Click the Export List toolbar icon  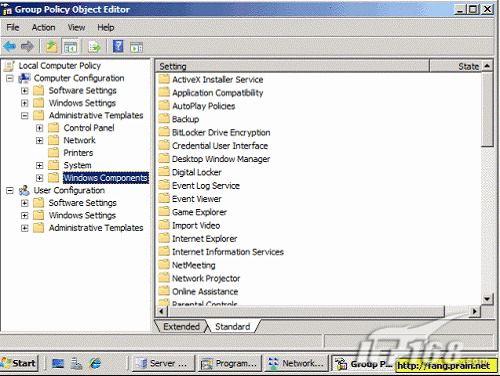[94, 47]
